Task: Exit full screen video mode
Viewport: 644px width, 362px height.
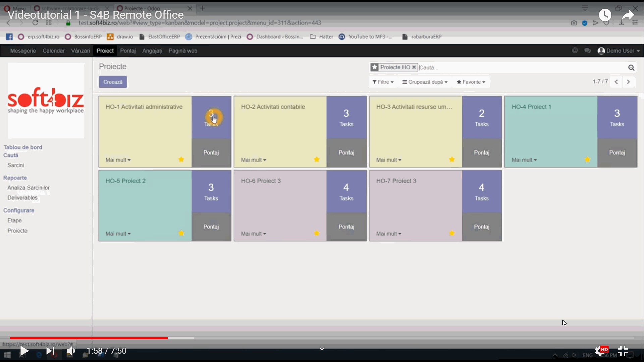Action: click(623, 351)
